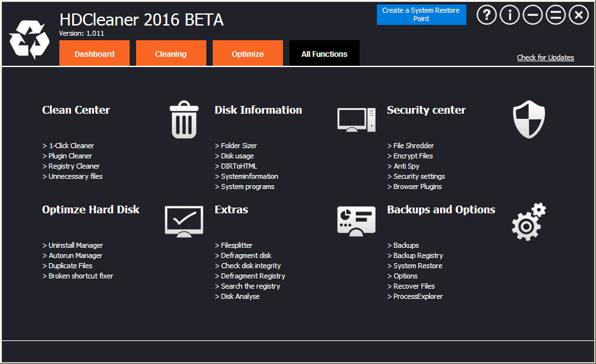Viewport: 596px width, 364px height.
Task: Click the Backups and Options heading
Action: (x=441, y=209)
